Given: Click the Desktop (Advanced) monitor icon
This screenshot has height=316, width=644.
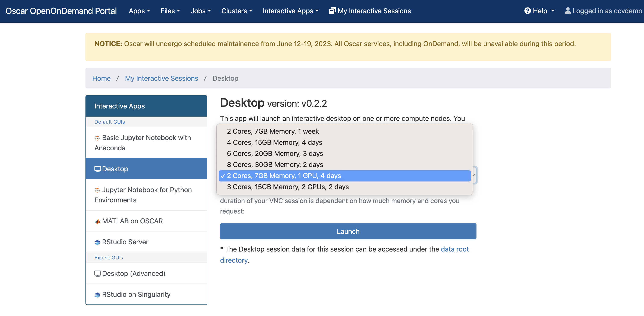Looking at the screenshot, I should [97, 274].
